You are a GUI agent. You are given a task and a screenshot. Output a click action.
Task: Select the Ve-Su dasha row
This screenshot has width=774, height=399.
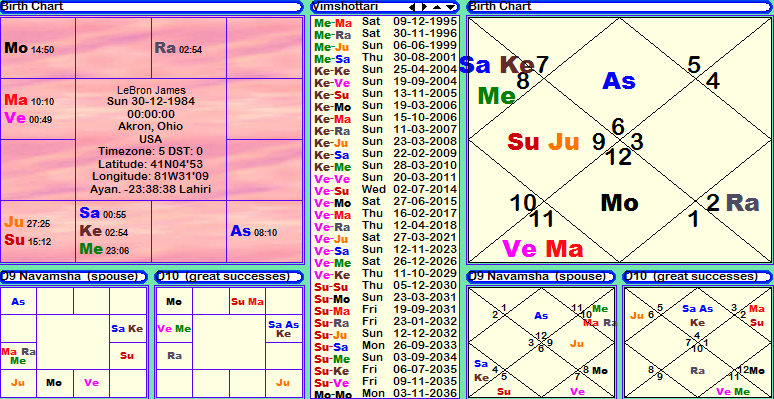[x=386, y=190]
